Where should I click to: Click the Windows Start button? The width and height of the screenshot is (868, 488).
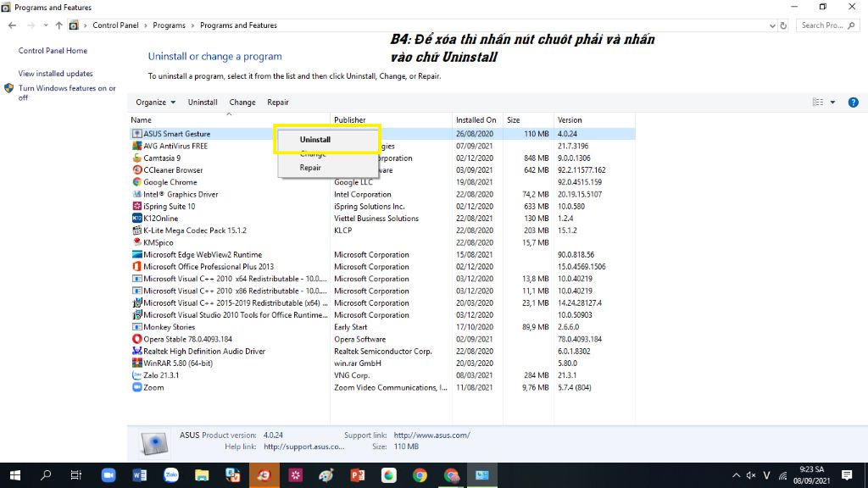15,475
